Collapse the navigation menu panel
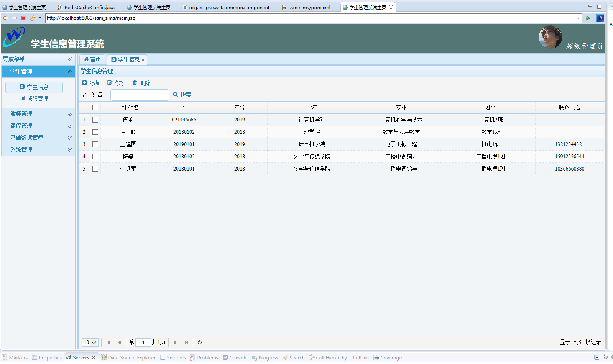The image size is (613, 364). [x=70, y=59]
